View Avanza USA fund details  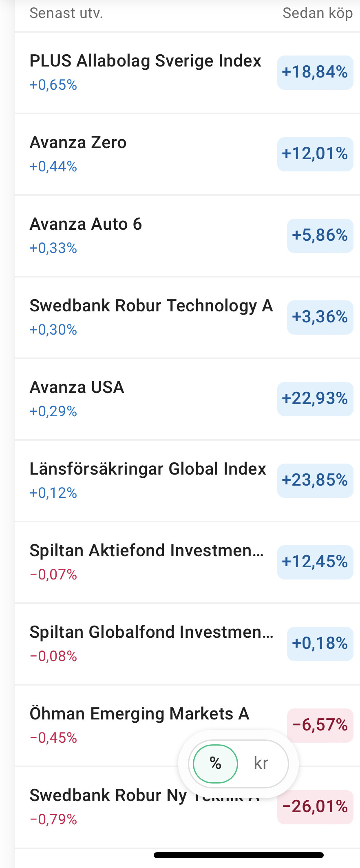click(77, 388)
